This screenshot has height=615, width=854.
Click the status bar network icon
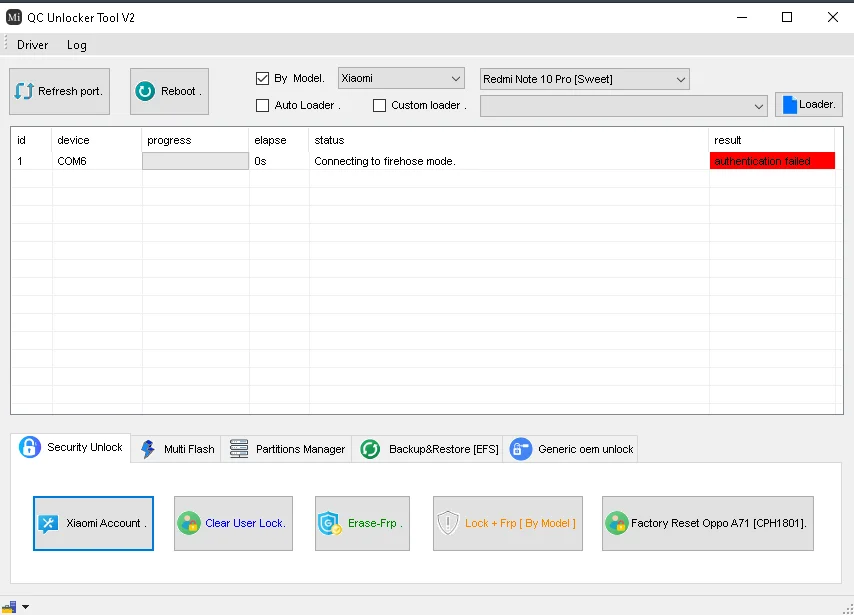(x=9, y=607)
